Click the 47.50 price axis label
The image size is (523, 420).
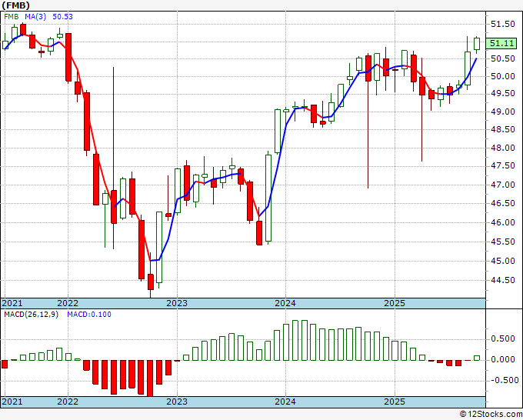[503, 166]
